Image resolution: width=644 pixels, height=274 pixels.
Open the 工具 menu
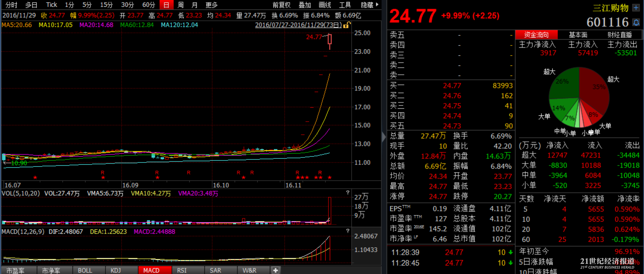345,5
